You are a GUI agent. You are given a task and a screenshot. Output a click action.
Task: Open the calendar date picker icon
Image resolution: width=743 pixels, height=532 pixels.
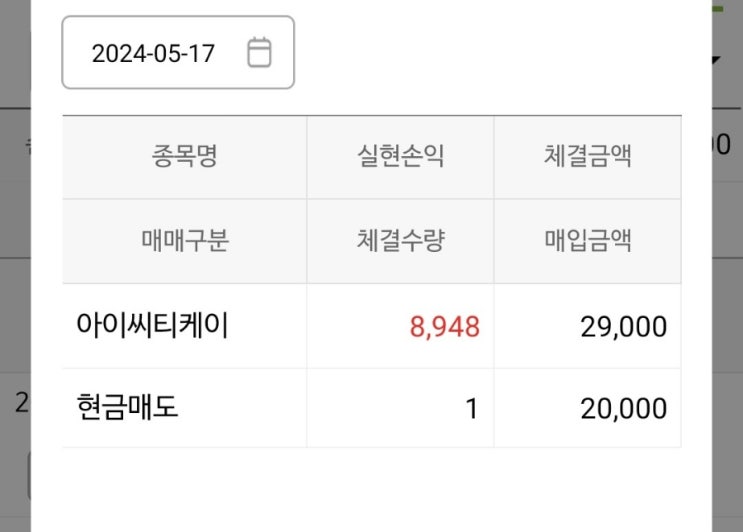[259, 52]
